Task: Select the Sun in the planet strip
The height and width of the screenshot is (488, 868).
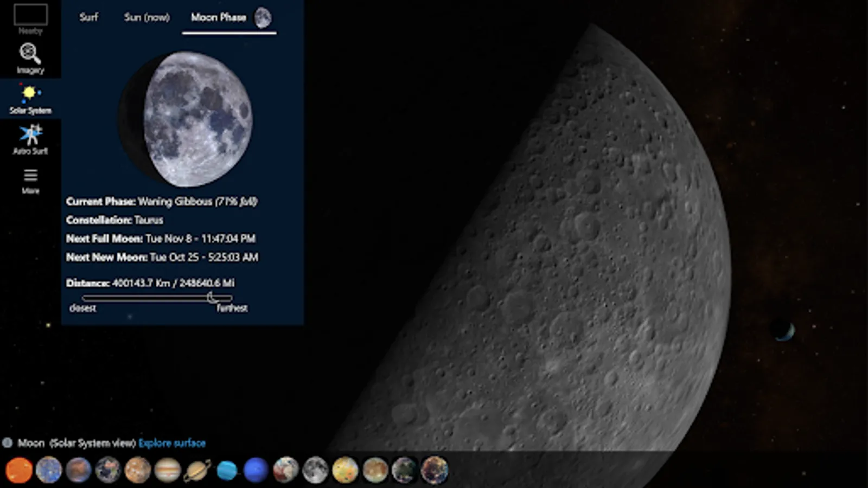Action: [19, 470]
